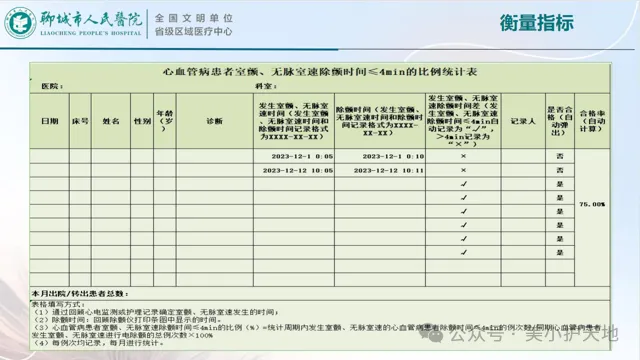This screenshot has height=360, width=640.
Task: Click the hospital name 聊城市人民医院
Action: 91,19
